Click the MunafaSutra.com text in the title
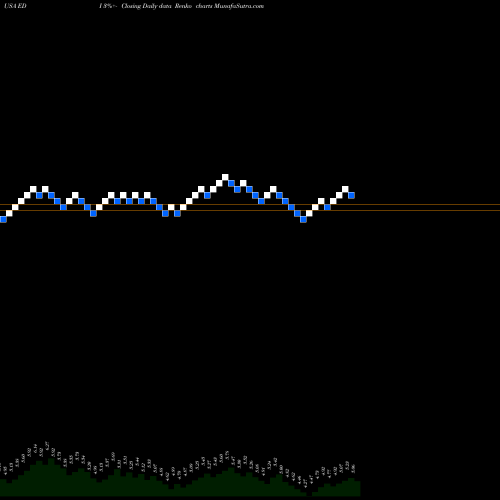This screenshot has height=500, width=500. pos(239,6)
